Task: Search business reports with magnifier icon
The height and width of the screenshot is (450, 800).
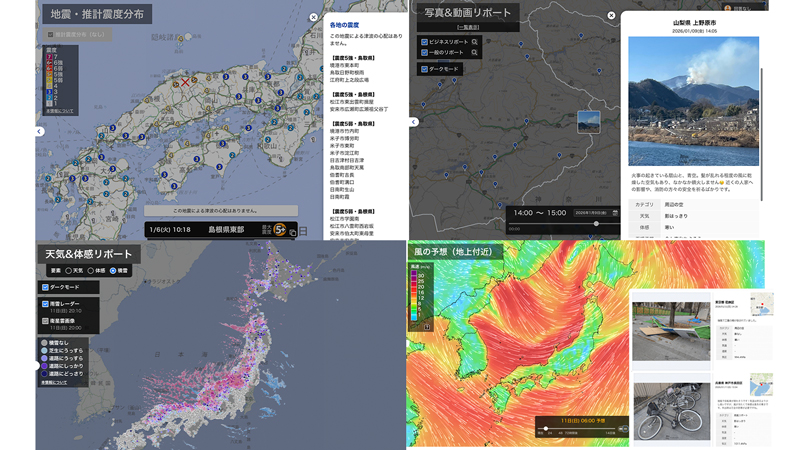Action: point(474,42)
